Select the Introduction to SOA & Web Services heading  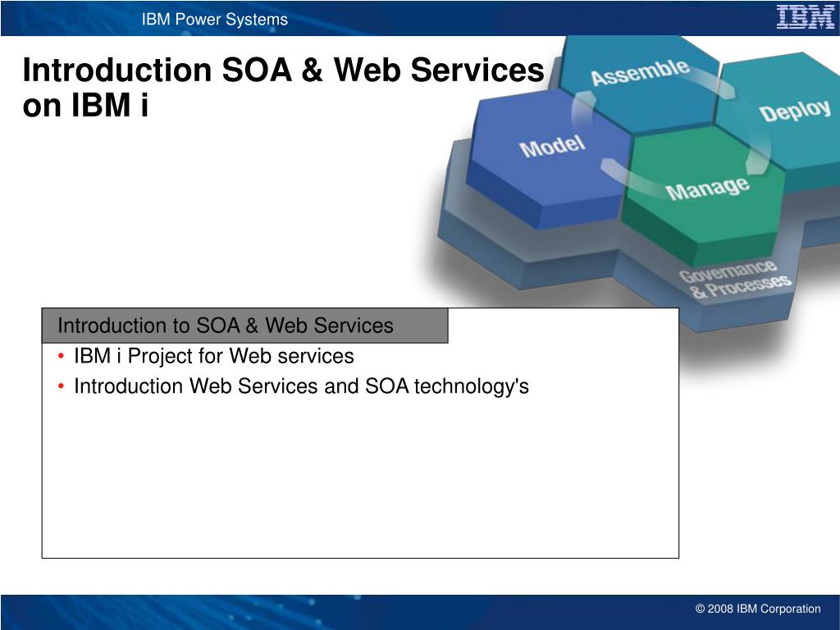(225, 326)
